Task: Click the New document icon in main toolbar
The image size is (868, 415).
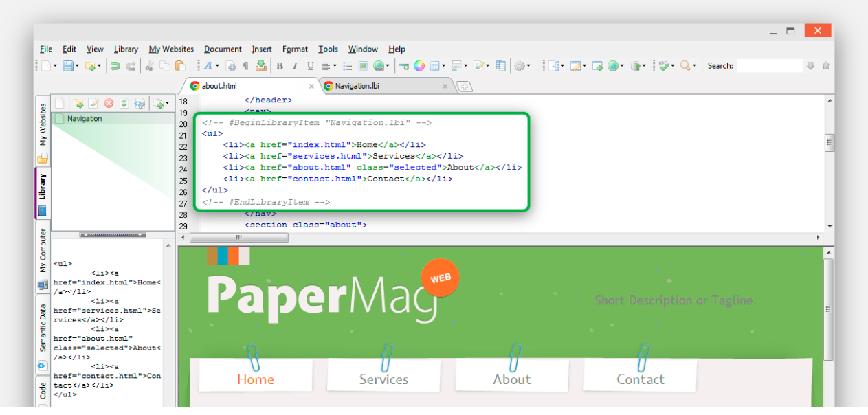Action: [x=46, y=66]
